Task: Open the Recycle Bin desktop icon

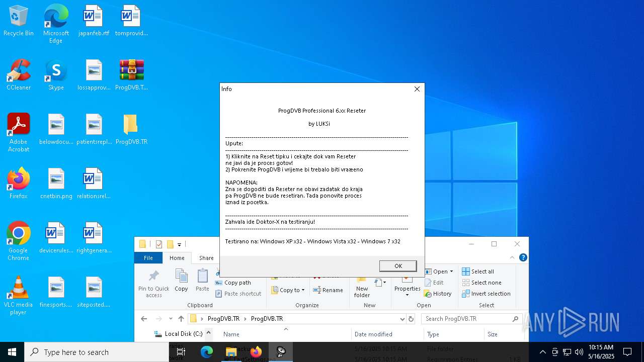Action: (19, 21)
